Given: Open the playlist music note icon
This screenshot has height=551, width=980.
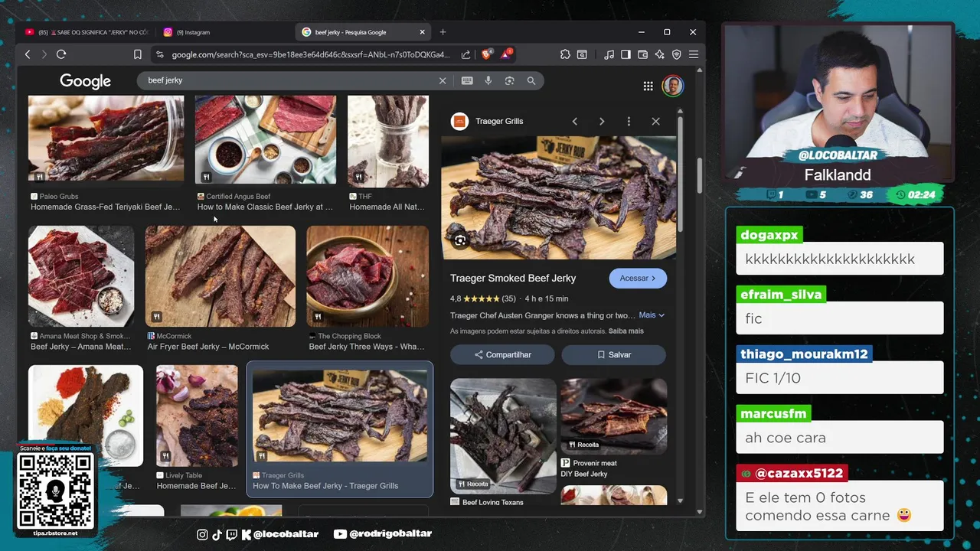Looking at the screenshot, I should click(x=609, y=54).
